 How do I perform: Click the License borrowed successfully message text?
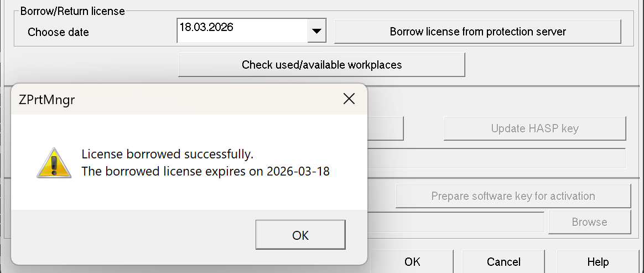click(x=167, y=154)
